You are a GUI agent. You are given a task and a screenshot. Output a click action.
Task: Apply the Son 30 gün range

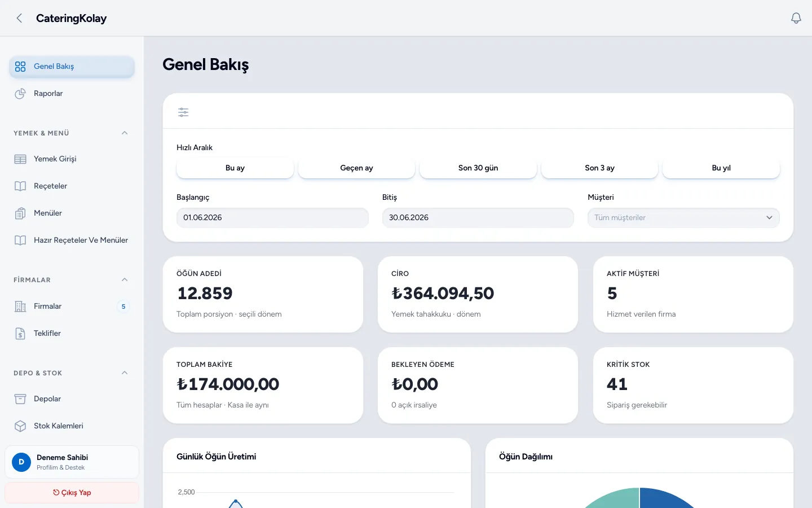coord(478,168)
